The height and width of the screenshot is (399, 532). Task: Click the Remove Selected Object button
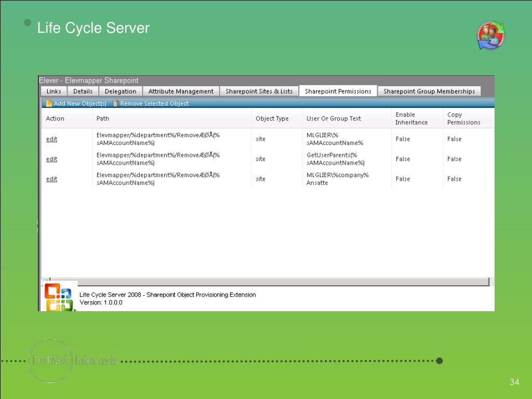151,103
